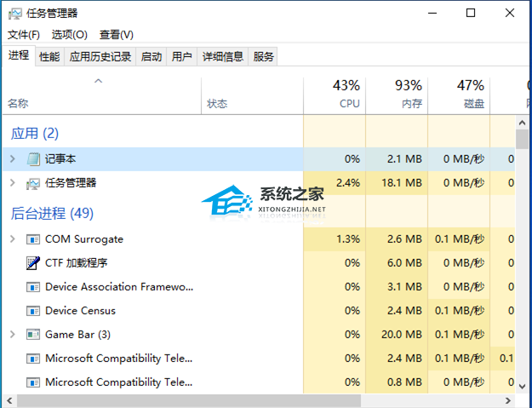
Task: Sort by the 93% 内存 column header
Action: point(397,96)
